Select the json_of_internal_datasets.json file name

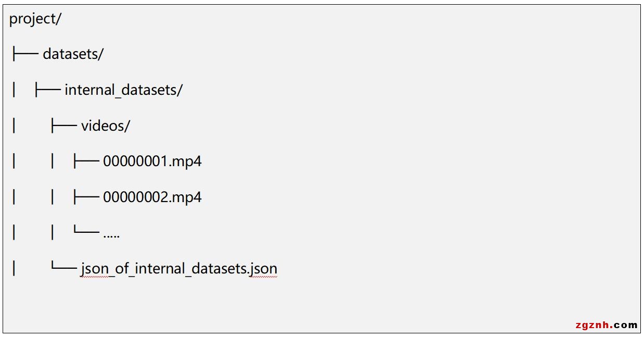[178, 269]
